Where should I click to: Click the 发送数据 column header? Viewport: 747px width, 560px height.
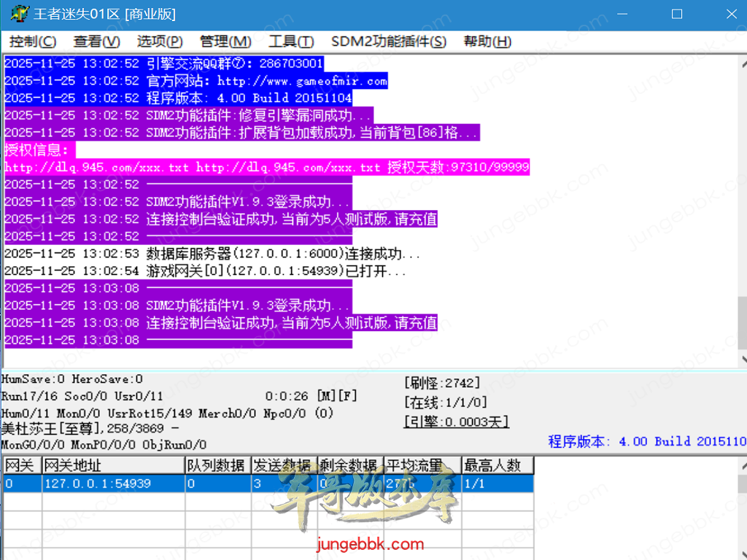click(285, 465)
